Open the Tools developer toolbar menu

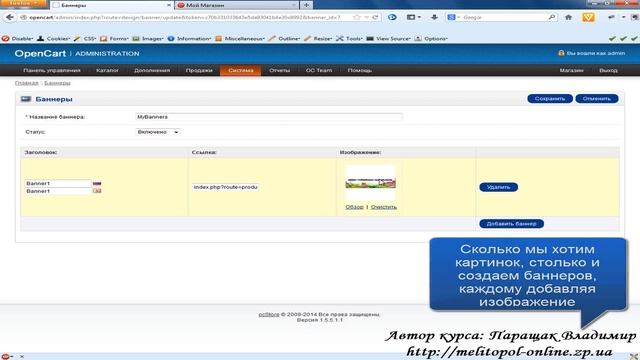(x=349, y=38)
